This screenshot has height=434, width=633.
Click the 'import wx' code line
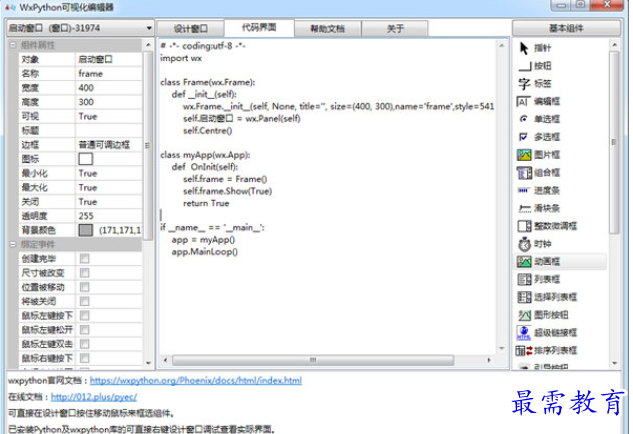pos(181,58)
